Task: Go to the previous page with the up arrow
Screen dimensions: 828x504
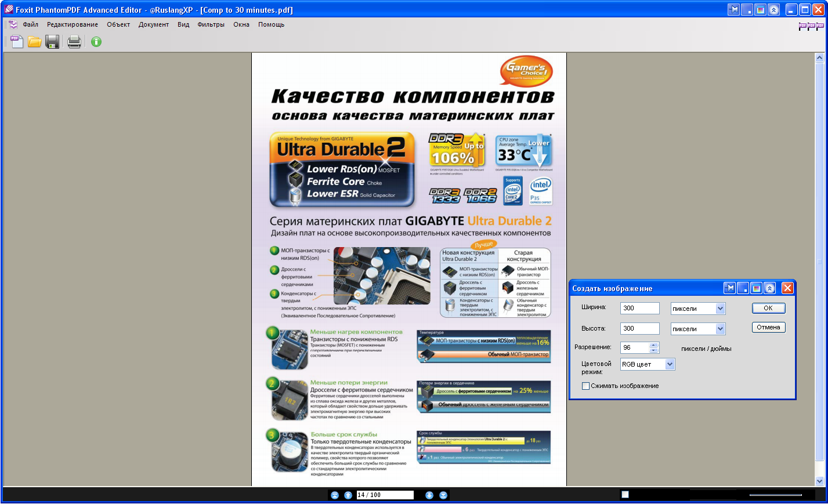Action: pyautogui.click(x=348, y=495)
